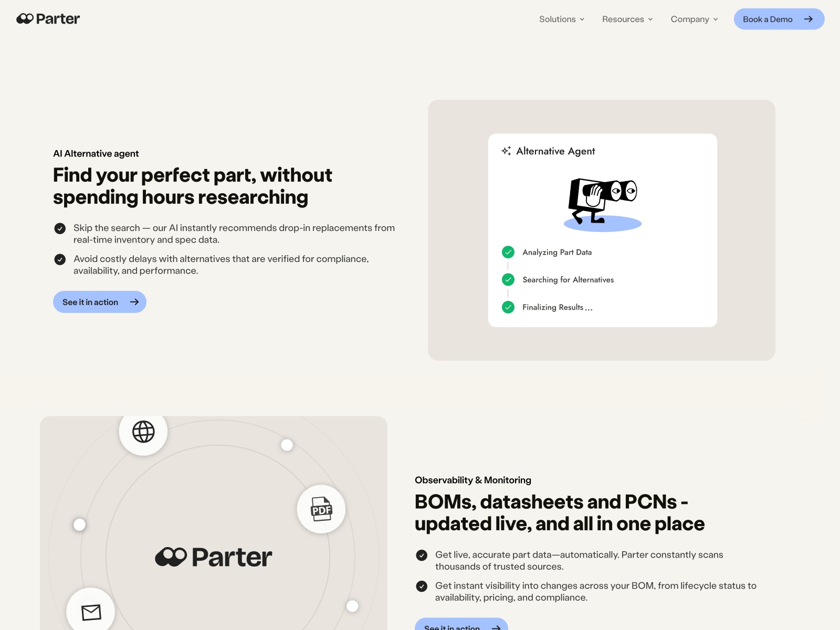Expand the Company chevron arrow
This screenshot has height=630, width=840.
click(x=715, y=19)
